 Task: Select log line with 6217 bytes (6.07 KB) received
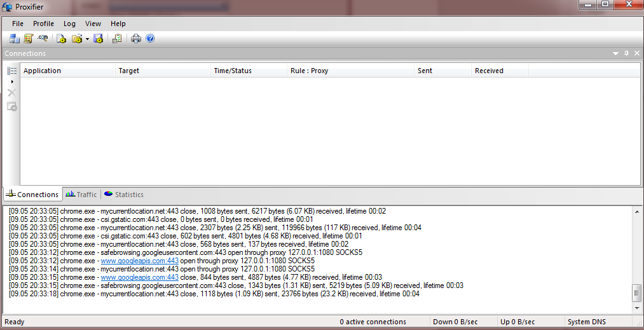(x=197, y=211)
